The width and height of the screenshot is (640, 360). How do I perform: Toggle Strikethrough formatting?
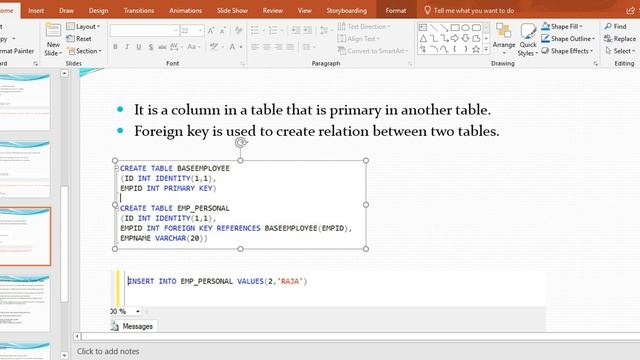point(162,47)
